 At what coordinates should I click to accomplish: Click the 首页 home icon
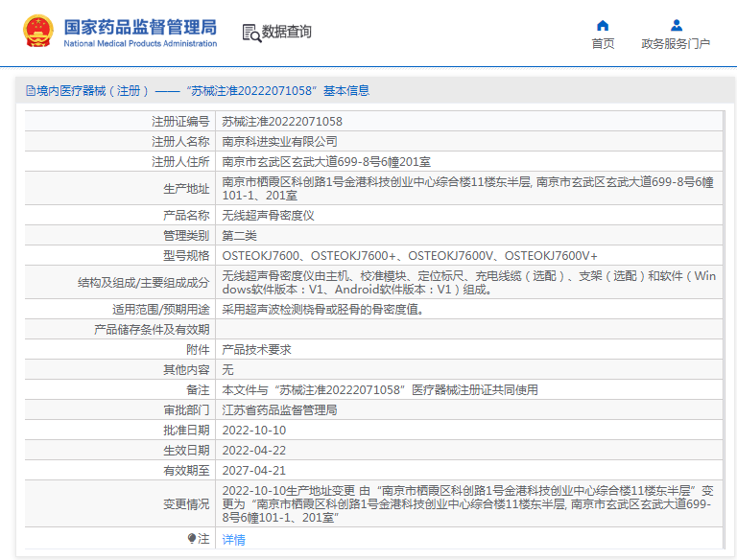pos(603,25)
